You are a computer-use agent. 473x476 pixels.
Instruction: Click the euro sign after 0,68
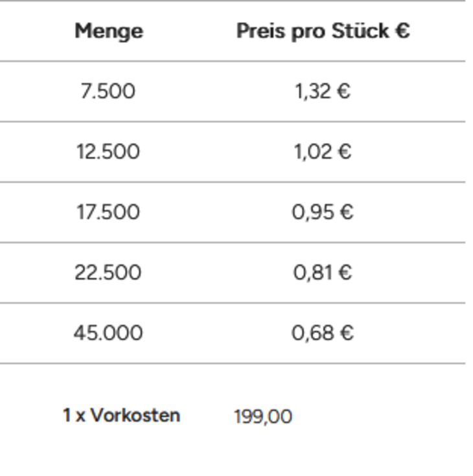tap(347, 333)
